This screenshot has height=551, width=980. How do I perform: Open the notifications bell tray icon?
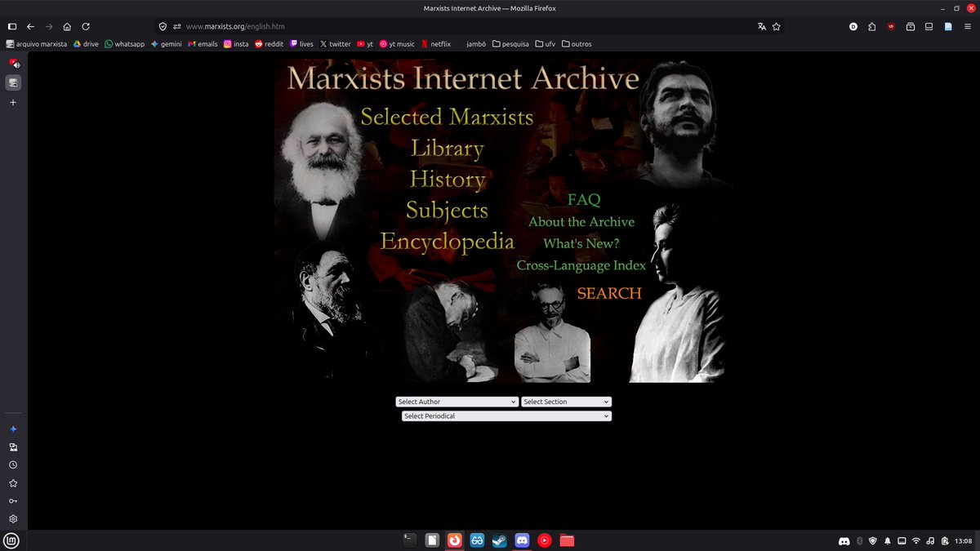(887, 540)
